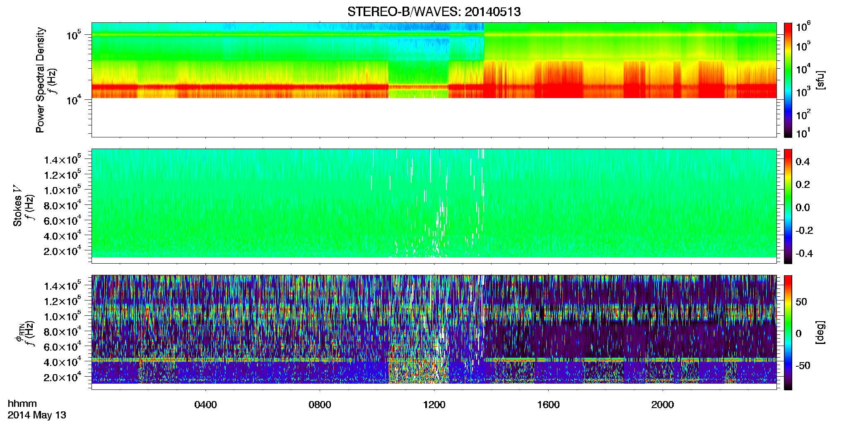868x447 pixels.
Task: Click the 2014 May 13 date label
Action: [x=37, y=415]
